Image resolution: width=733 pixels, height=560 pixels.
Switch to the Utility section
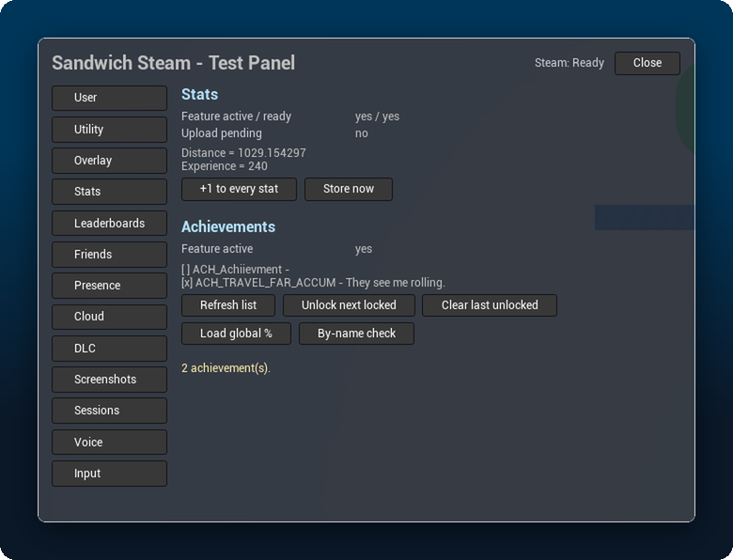coord(109,130)
